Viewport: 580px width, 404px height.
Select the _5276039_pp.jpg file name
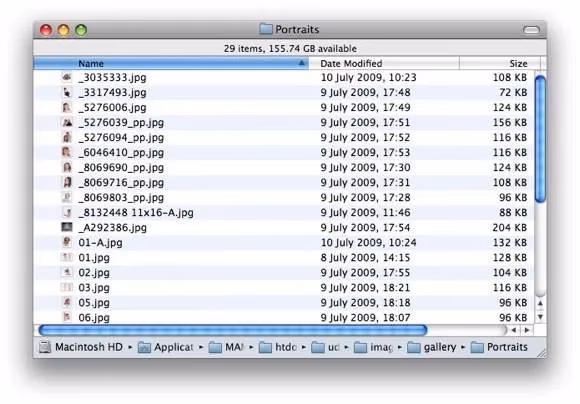(121, 123)
